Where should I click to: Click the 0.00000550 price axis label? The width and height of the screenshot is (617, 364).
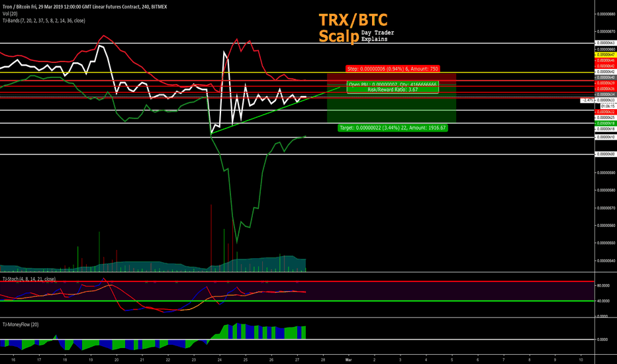(x=606, y=243)
